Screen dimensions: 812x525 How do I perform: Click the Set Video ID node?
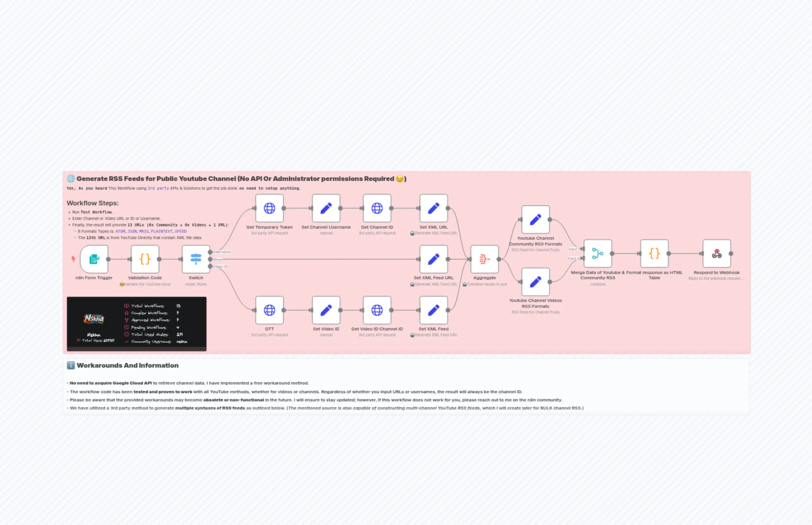(x=326, y=310)
